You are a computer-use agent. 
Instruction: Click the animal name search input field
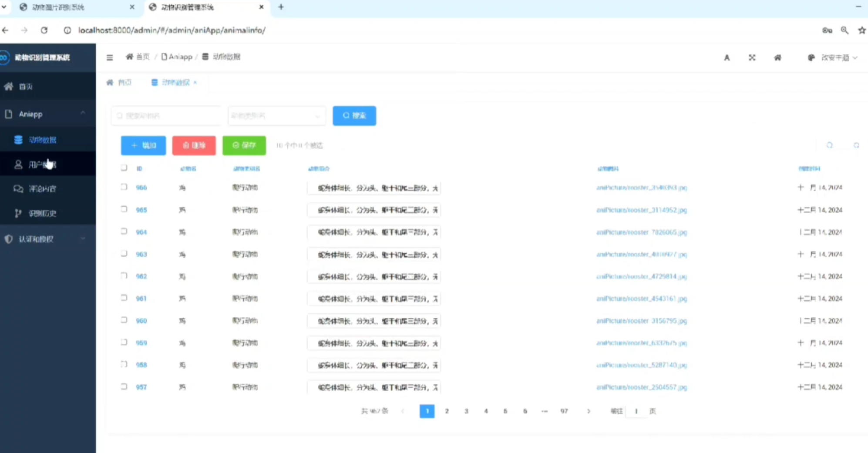[166, 116]
